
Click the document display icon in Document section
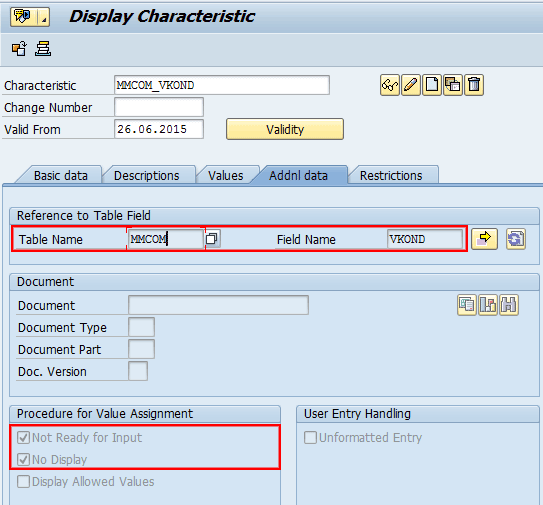click(466, 305)
